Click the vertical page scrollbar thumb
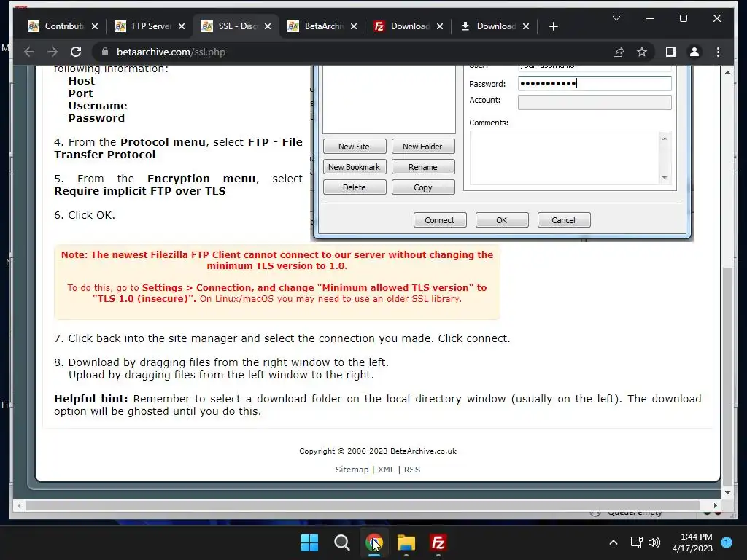Screen dimensions: 747x560 coord(727,376)
